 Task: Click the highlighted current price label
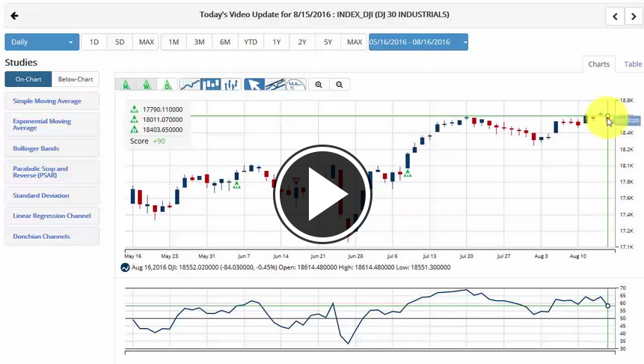click(x=626, y=121)
